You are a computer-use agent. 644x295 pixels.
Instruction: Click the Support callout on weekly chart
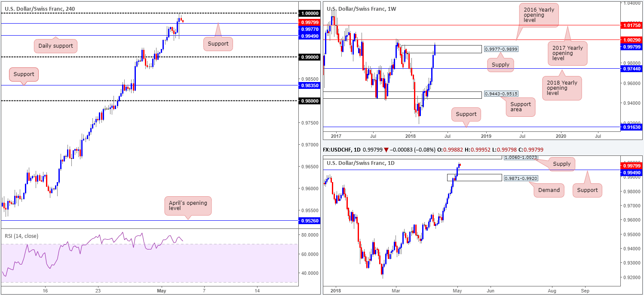(466, 114)
